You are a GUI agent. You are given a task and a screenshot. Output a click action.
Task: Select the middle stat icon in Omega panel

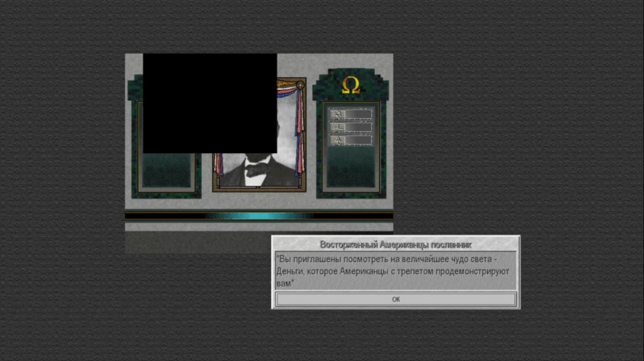[x=338, y=127]
